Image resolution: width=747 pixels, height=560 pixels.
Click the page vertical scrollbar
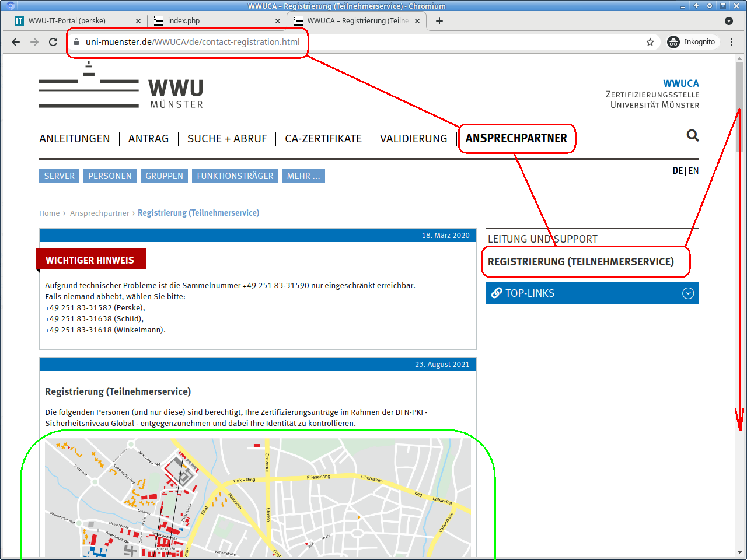pos(739,292)
